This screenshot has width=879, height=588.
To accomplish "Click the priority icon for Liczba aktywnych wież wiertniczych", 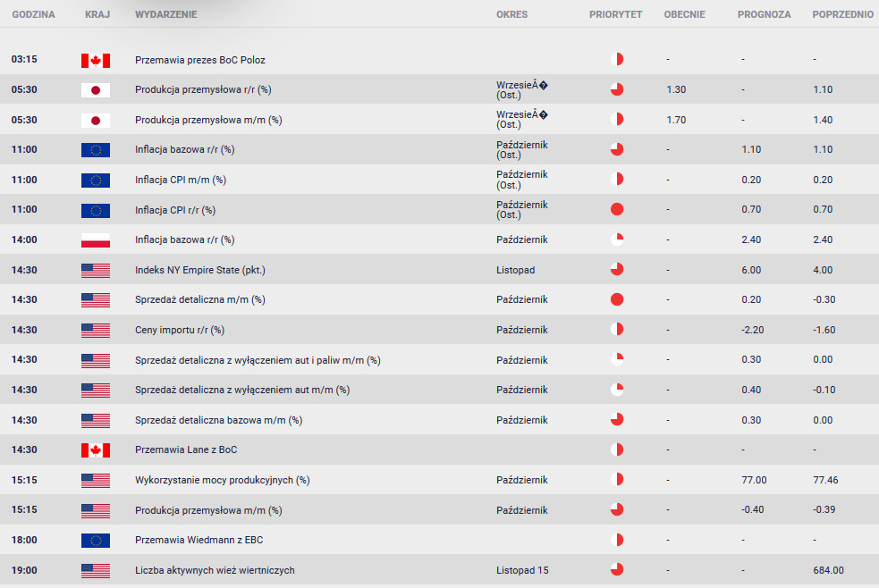I will tap(617, 569).
